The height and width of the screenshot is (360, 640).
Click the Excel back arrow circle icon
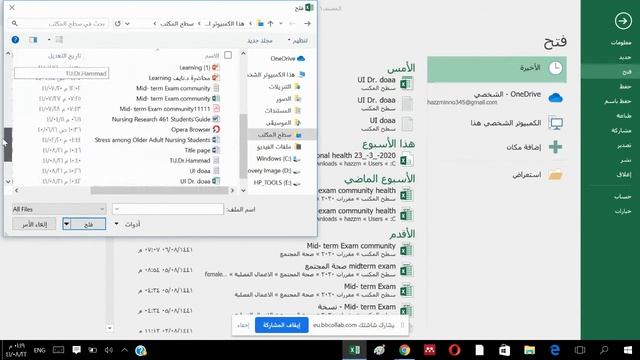click(623, 21)
